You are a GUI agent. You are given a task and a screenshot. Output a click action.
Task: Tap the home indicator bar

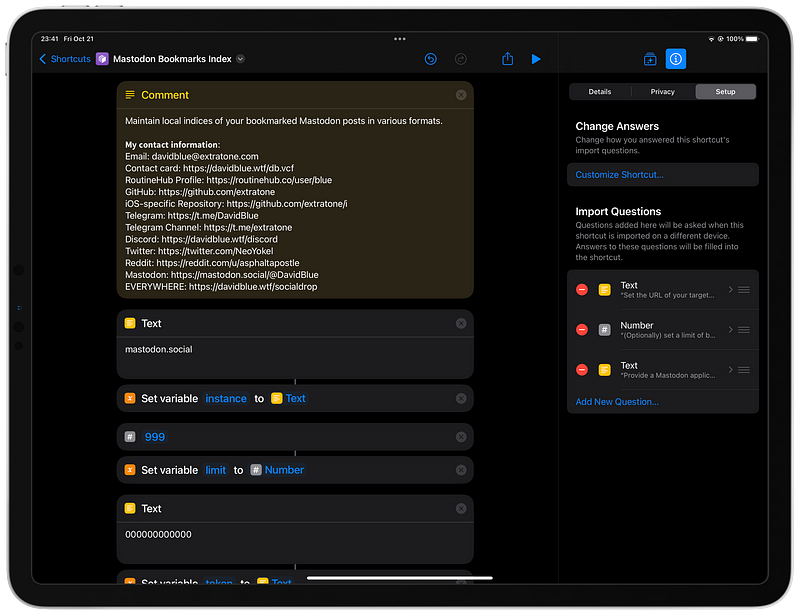click(399, 578)
